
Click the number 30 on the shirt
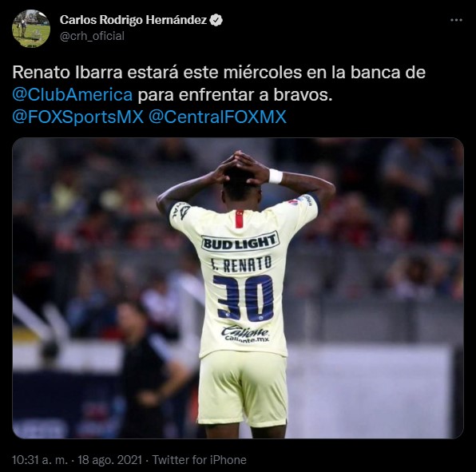coord(243,297)
